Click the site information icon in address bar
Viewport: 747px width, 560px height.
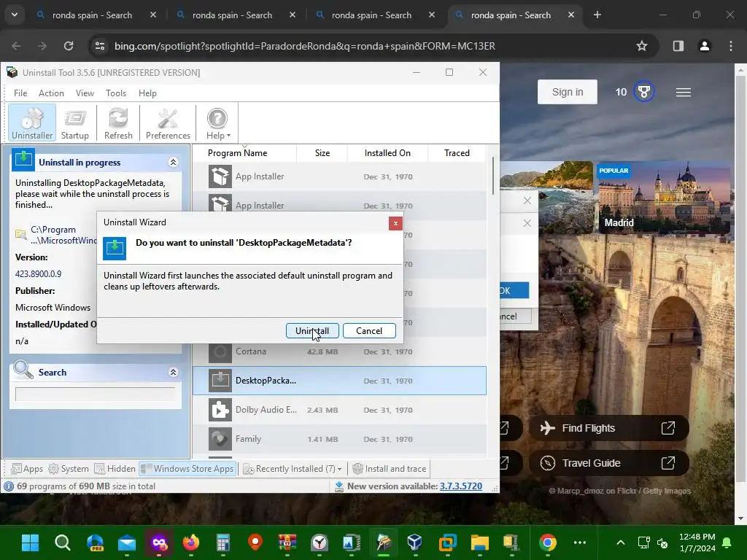(100, 46)
